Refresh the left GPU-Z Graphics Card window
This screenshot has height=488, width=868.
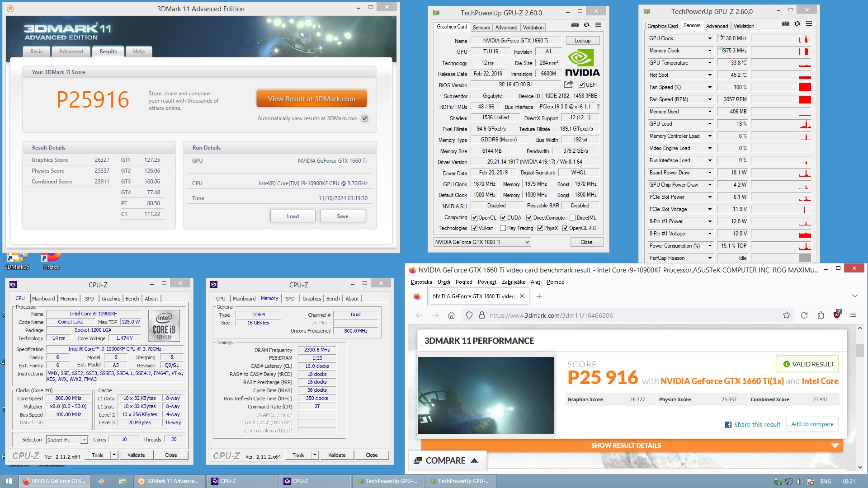coord(586,25)
